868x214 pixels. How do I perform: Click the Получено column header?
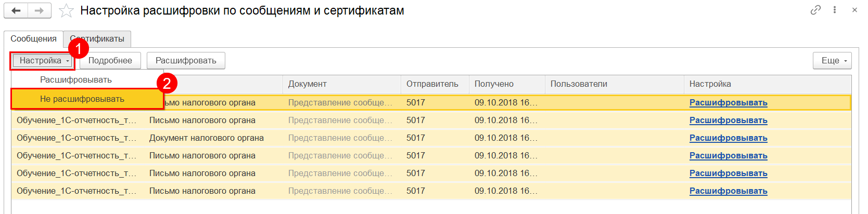[494, 84]
